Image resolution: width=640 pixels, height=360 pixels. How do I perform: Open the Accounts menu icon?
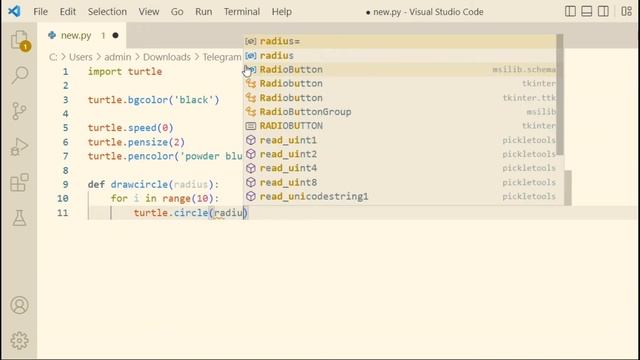pyautogui.click(x=19, y=305)
